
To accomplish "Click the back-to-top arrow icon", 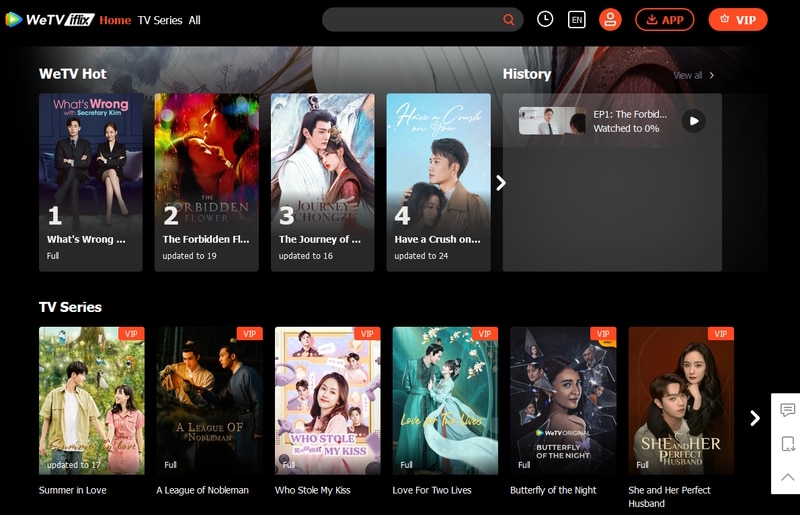I will [x=787, y=477].
